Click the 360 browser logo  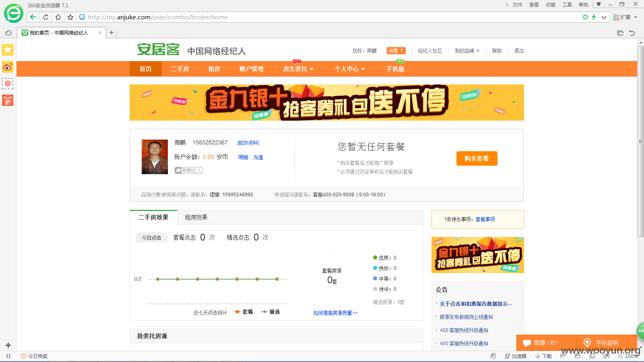click(x=14, y=13)
